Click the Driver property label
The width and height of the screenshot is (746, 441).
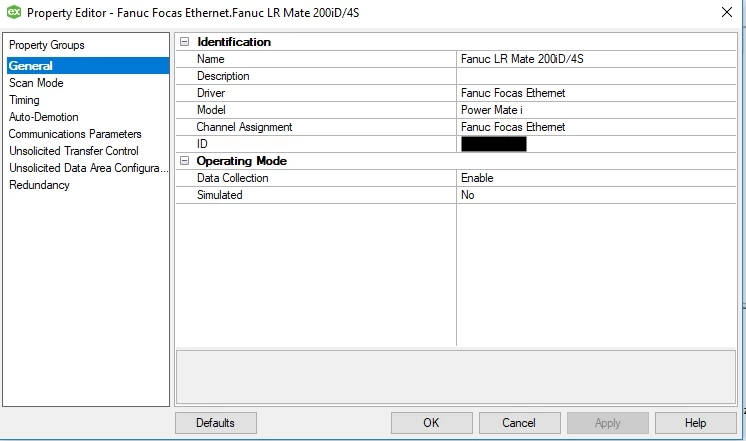point(211,93)
